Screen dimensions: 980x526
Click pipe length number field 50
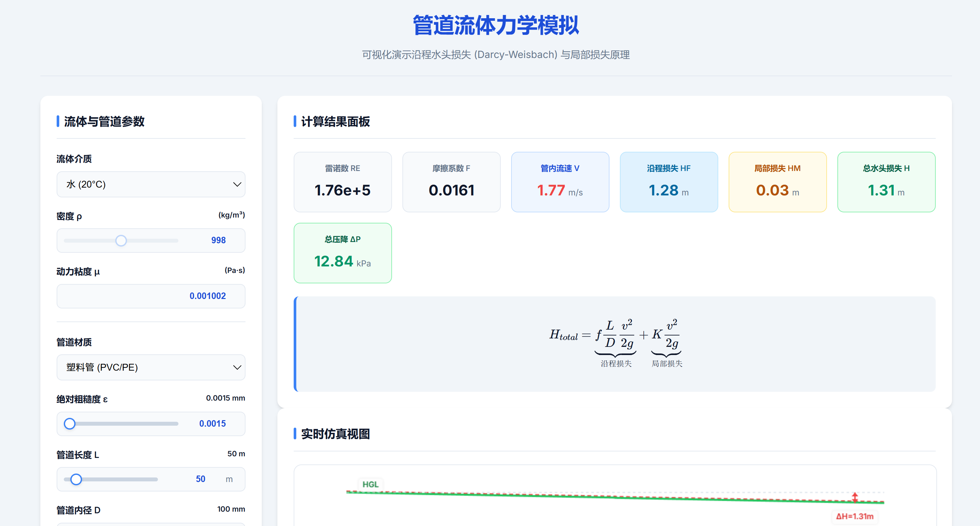coord(200,479)
